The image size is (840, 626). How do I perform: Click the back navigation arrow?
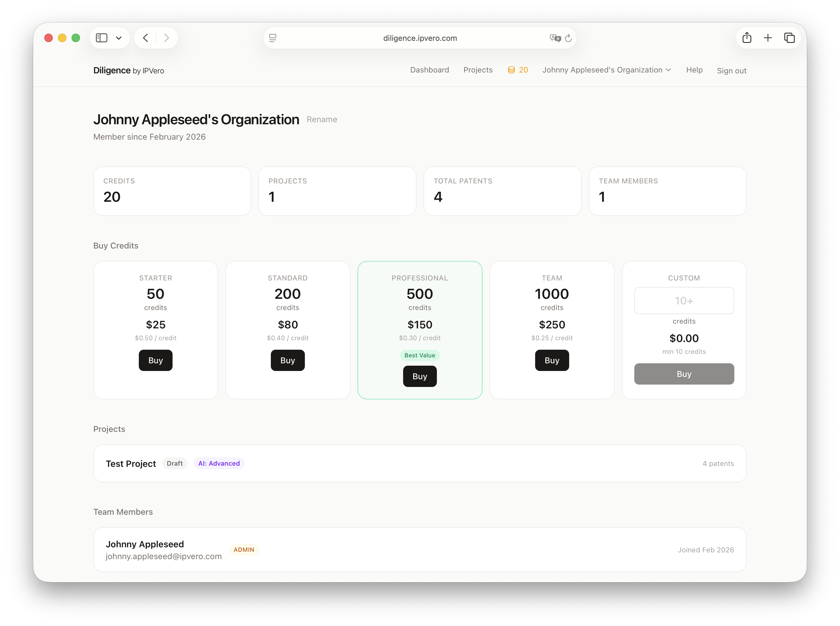(x=145, y=38)
